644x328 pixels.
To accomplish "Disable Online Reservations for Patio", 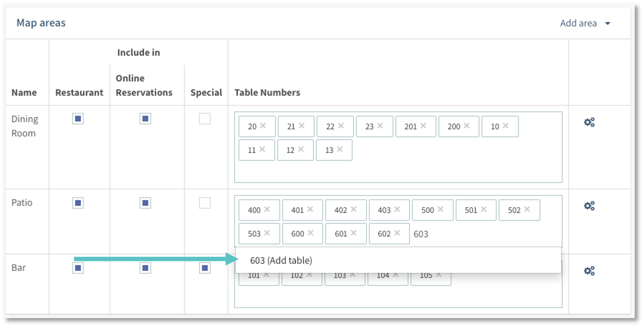I will pos(145,203).
